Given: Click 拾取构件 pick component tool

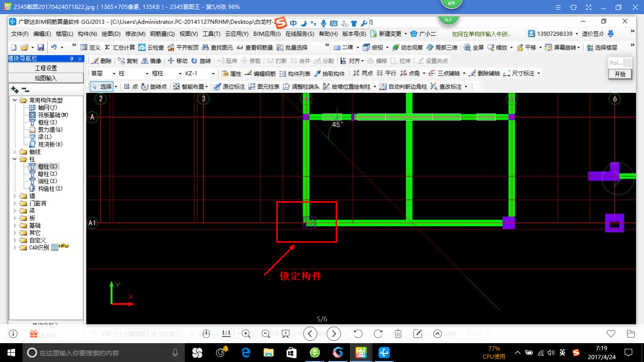Looking at the screenshot, I should tap(330, 74).
